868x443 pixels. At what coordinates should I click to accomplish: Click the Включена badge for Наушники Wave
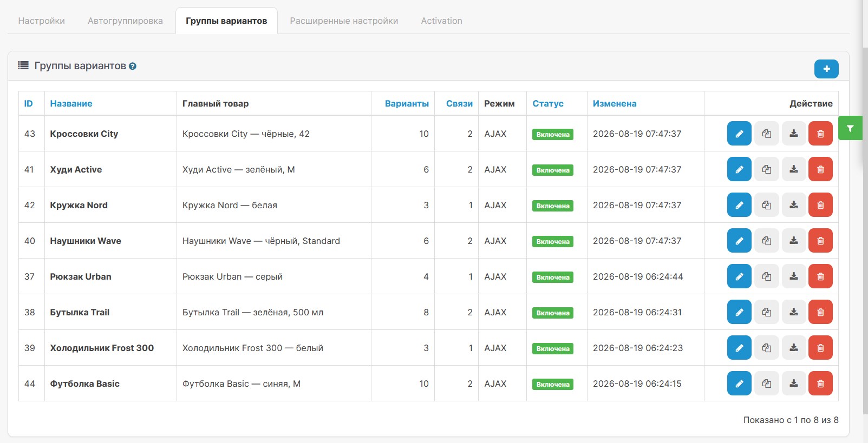(553, 241)
